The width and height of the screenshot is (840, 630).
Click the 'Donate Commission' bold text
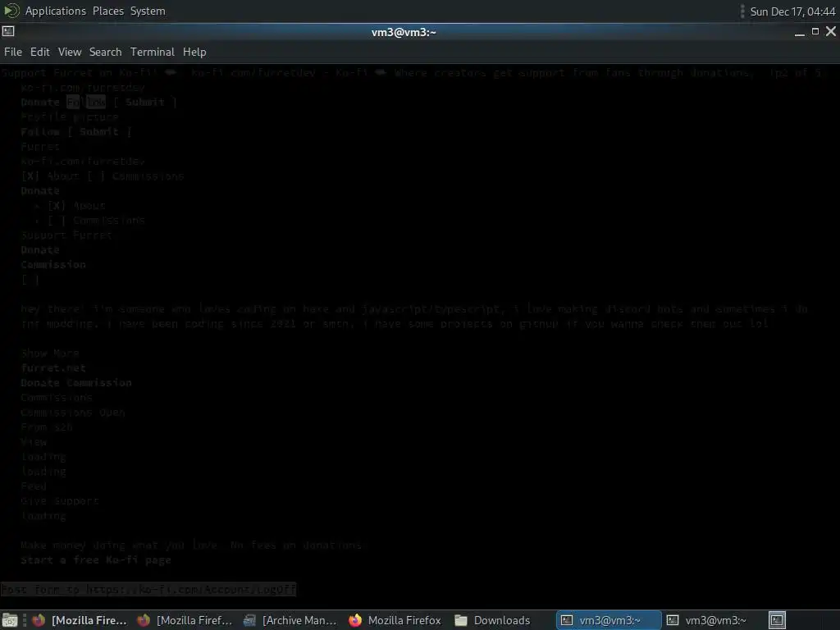76,382
